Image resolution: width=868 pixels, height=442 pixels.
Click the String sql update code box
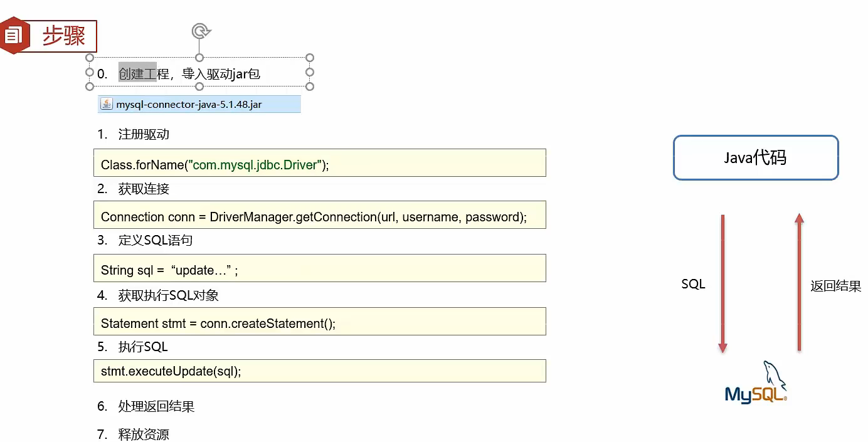[x=319, y=268]
